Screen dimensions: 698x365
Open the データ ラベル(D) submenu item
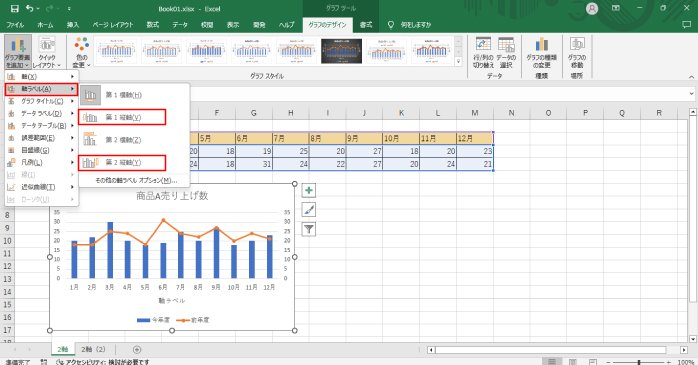tap(41, 114)
